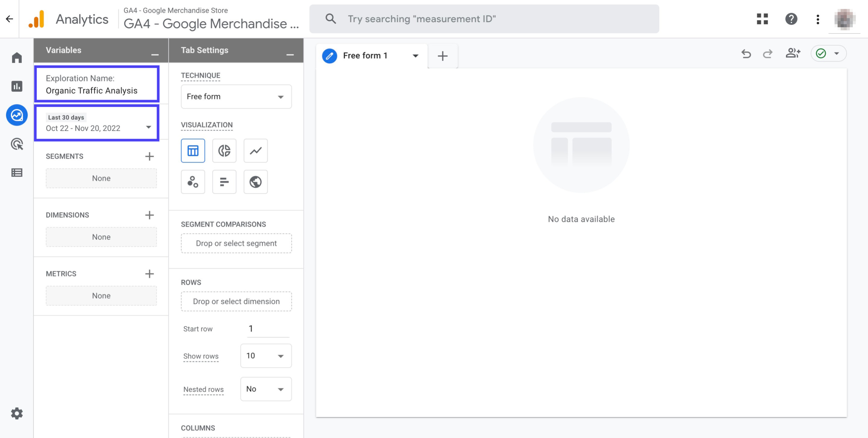Minimize the Tab Settings panel
This screenshot has width=868, height=438.
(290, 55)
